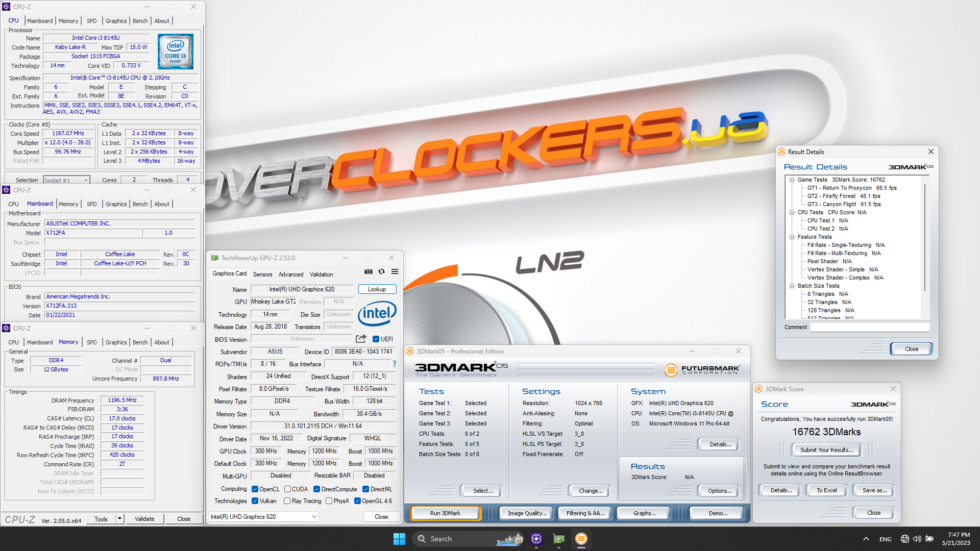Screen dimensions: 980x551
Task: Click To Excel button
Action: [x=827, y=490]
